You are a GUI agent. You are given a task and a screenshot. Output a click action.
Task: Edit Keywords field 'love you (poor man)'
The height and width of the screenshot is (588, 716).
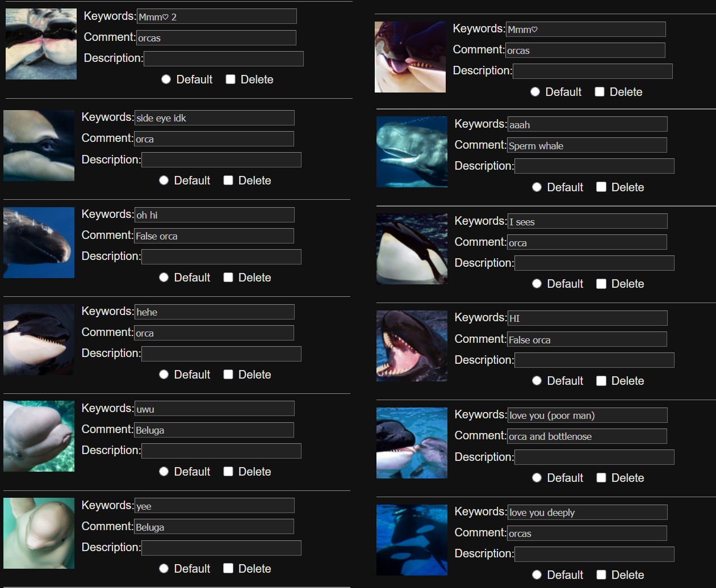click(x=588, y=415)
